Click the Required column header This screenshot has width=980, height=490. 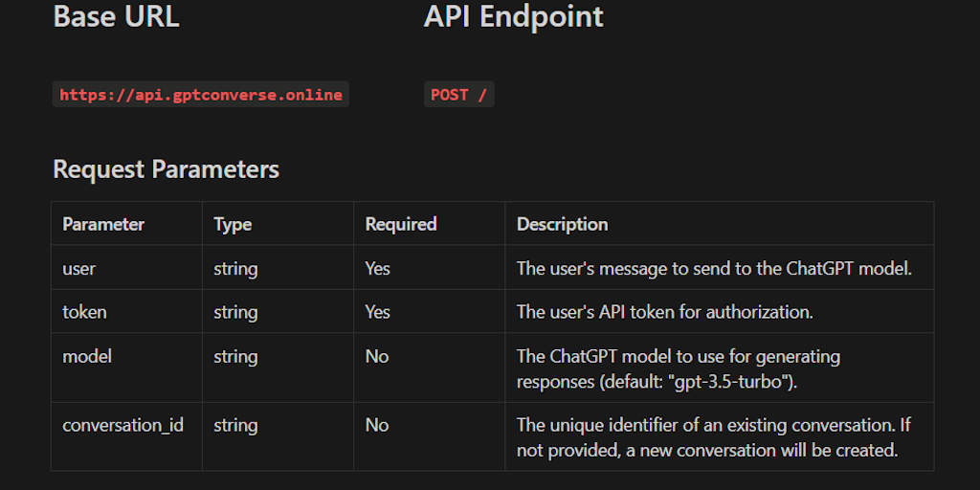coord(400,224)
